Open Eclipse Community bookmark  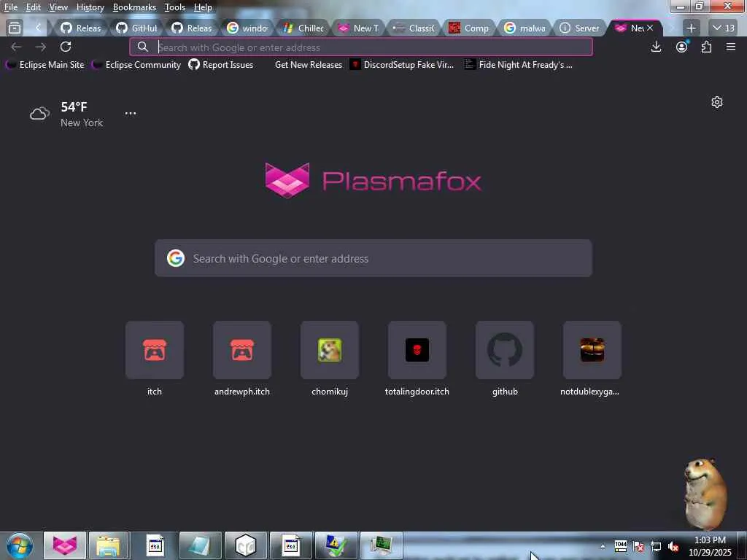136,65
